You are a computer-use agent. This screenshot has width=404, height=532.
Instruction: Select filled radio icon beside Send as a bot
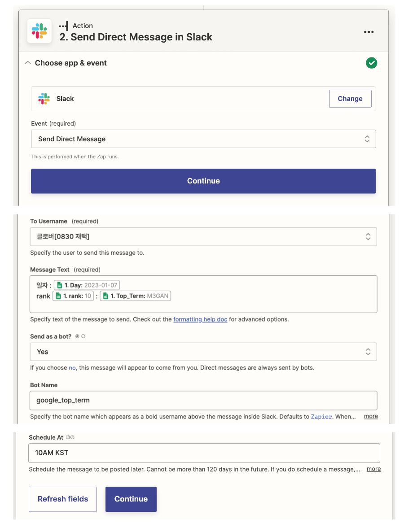pos(77,336)
